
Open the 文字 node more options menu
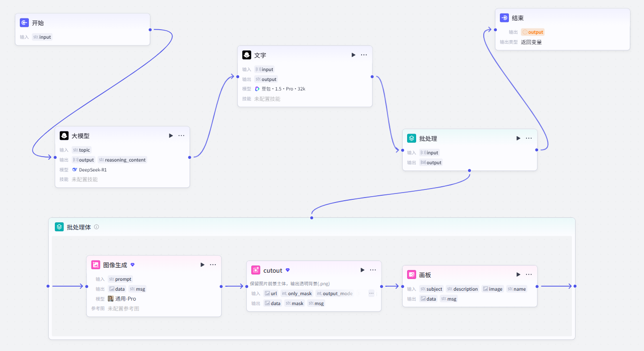[364, 55]
